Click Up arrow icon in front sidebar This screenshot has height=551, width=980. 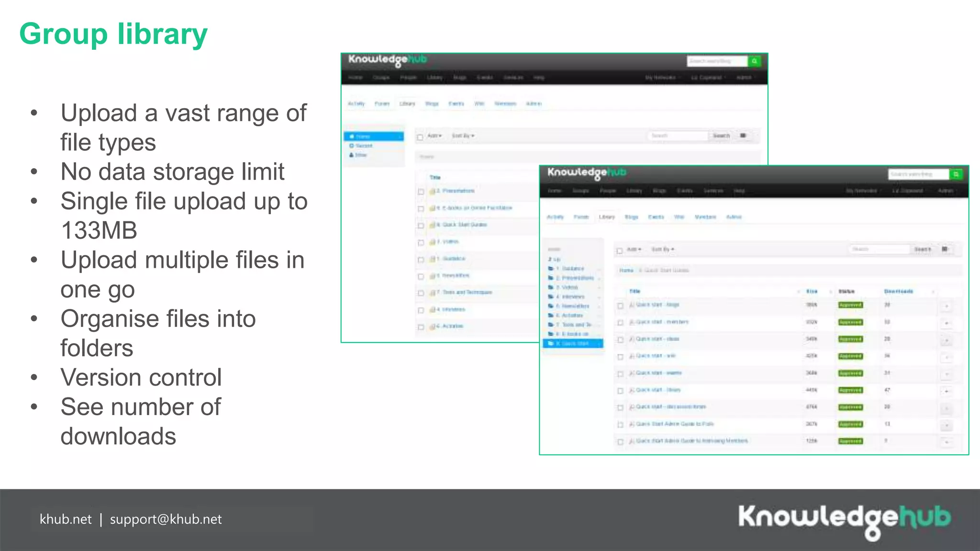click(x=550, y=259)
